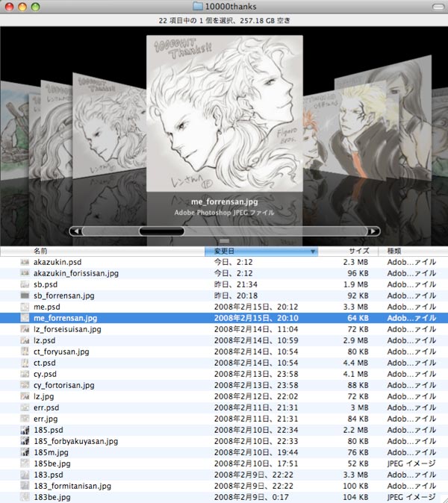Select 185_forbyakuyasan.jpg file name
The width and height of the screenshot is (448, 503).
pos(75,441)
